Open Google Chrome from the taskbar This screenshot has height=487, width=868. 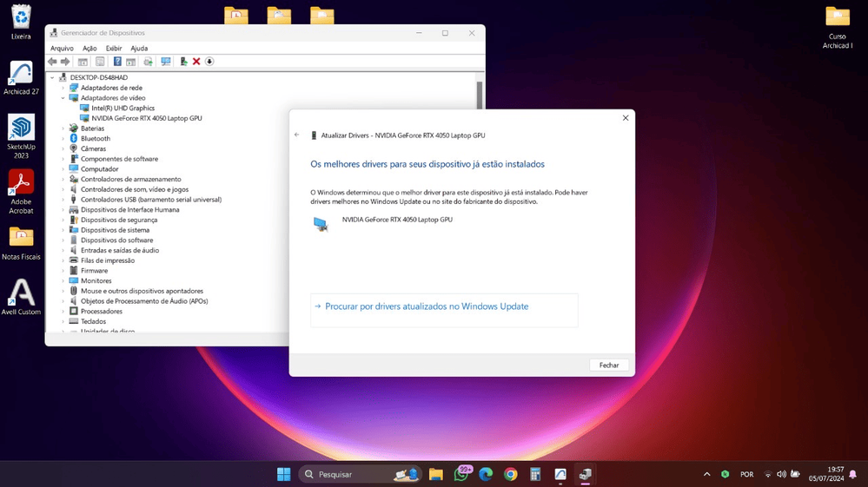click(x=510, y=474)
